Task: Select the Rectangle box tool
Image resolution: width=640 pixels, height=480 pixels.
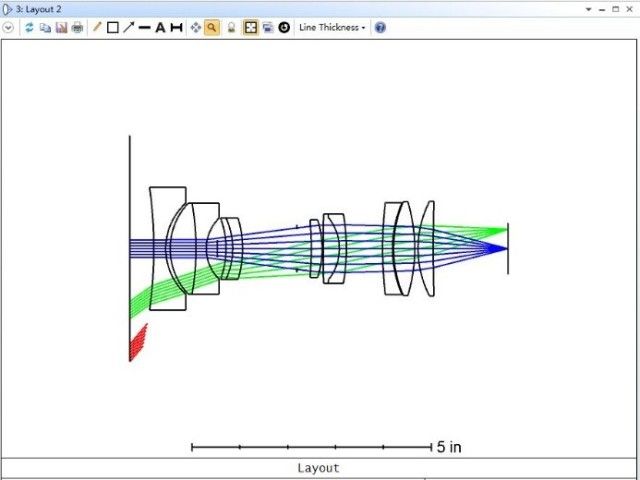Action: click(x=113, y=28)
